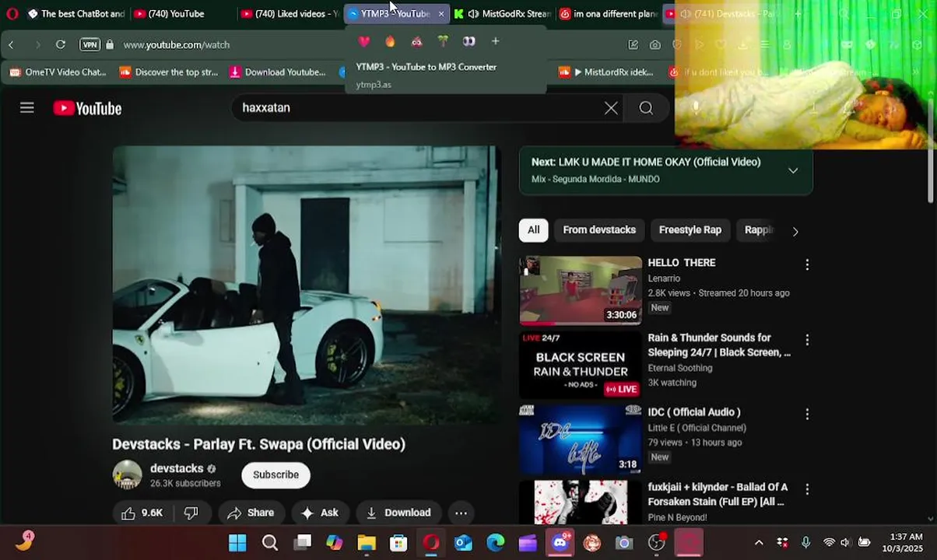Image resolution: width=937 pixels, height=560 pixels.
Task: Show more filter chips with right arrow
Action: [x=795, y=231]
